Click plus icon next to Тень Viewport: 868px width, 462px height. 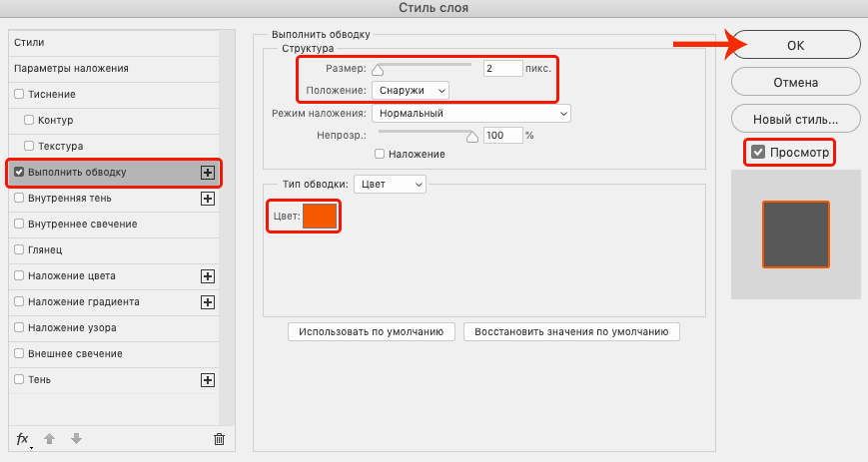pos(208,380)
